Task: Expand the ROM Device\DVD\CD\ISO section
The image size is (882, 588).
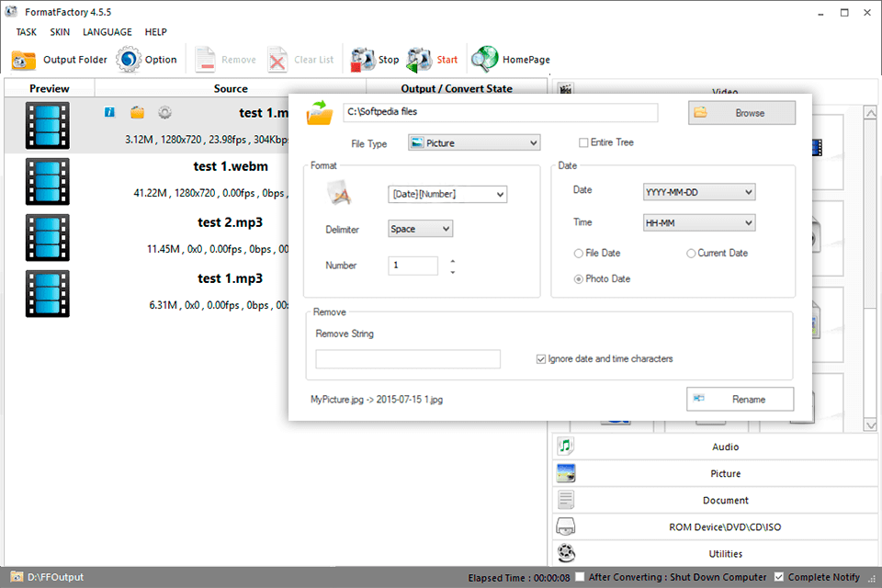Action: pyautogui.click(x=715, y=526)
